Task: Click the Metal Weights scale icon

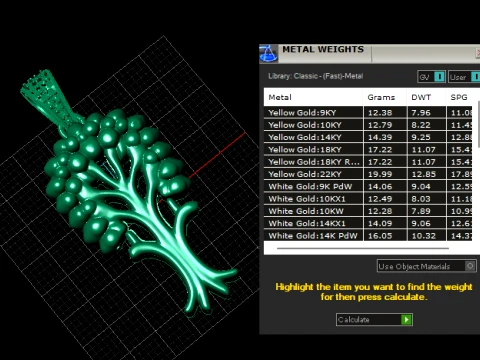Action: click(268, 53)
